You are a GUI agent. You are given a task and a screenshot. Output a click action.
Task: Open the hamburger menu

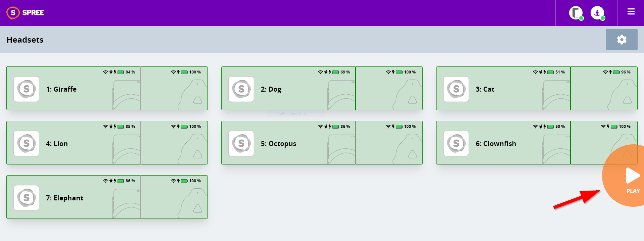tap(631, 12)
